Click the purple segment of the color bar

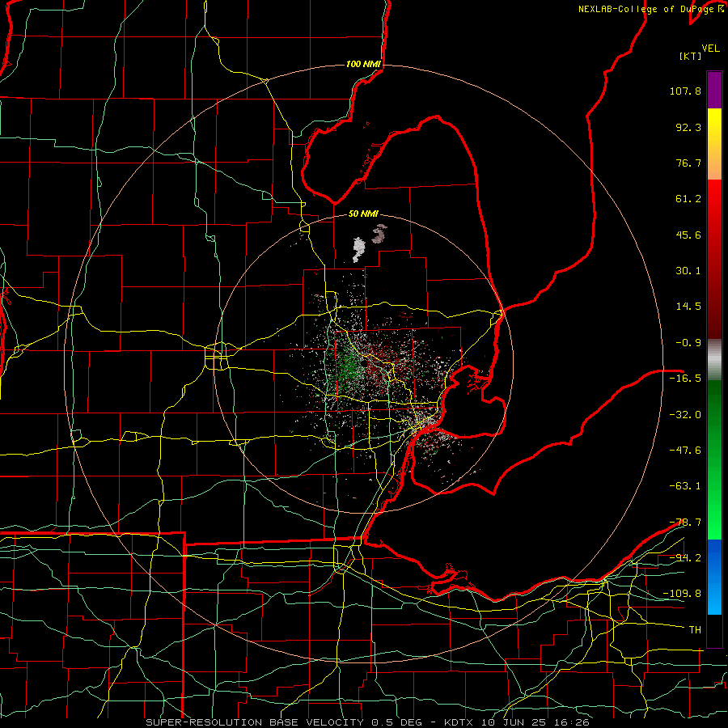point(714,90)
